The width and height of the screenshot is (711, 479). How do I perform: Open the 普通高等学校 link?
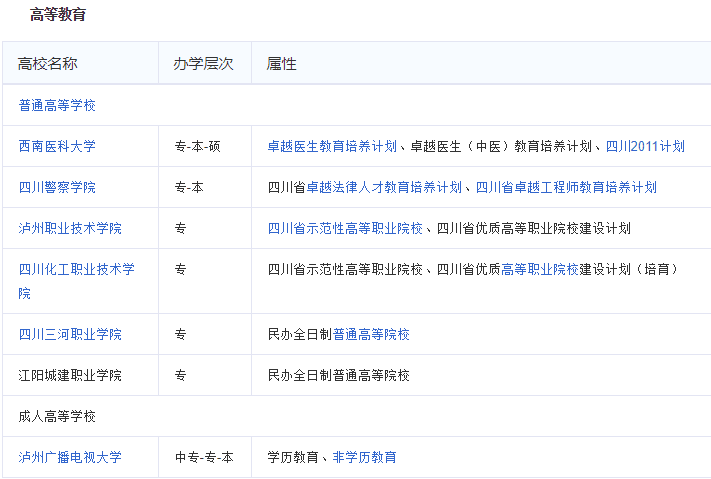[x=57, y=105]
